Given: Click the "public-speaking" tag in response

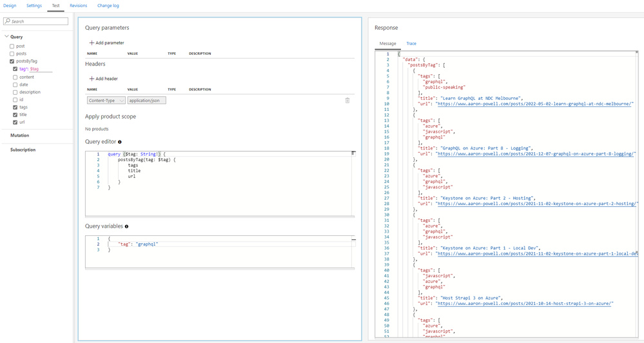Looking at the screenshot, I should (x=444, y=87).
